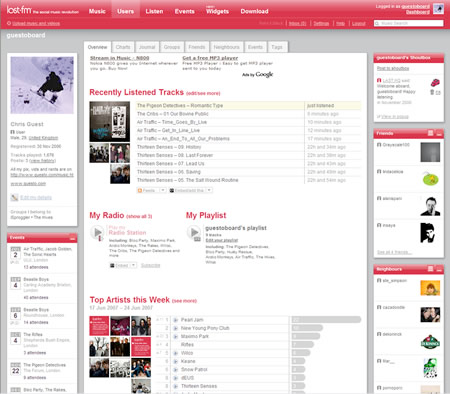The width and height of the screenshot is (450, 394).
Task: Click show all 3 radio link
Action: pyautogui.click(x=139, y=216)
